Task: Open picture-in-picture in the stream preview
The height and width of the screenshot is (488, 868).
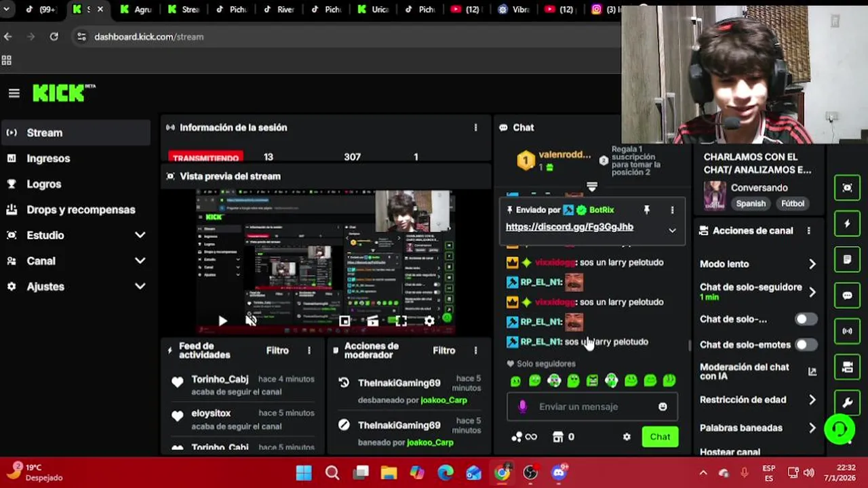Action: [x=344, y=321]
